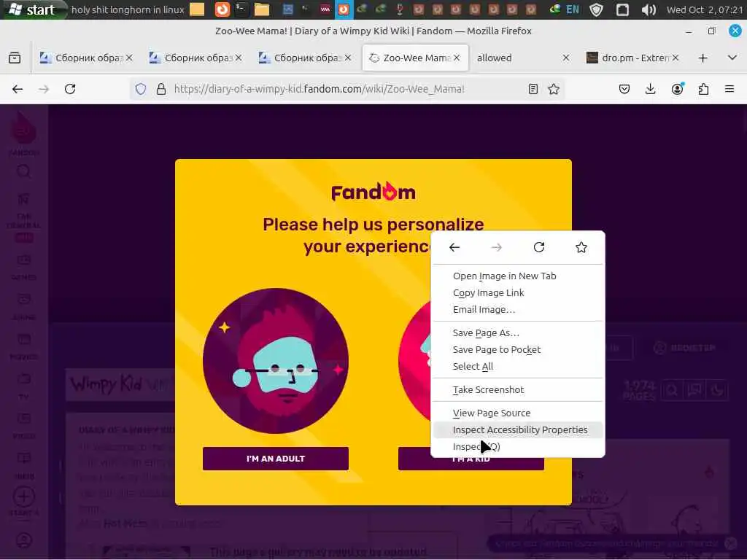Click the Fandom sidebar search icon
The height and width of the screenshot is (560, 747).
coord(24,171)
